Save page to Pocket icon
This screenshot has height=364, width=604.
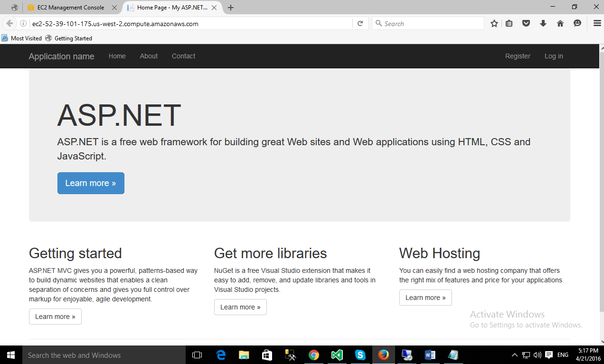pos(526,23)
